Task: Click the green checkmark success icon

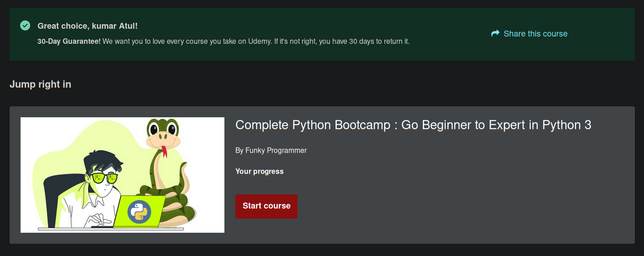Action: point(25,26)
